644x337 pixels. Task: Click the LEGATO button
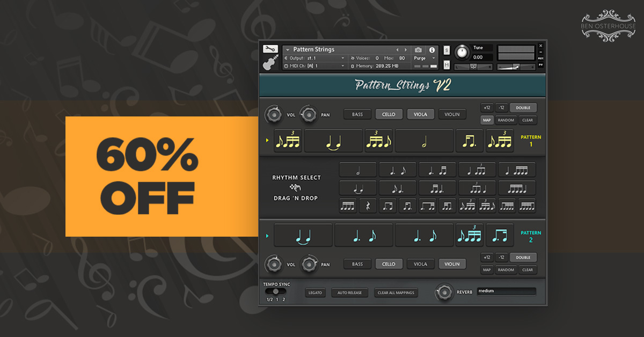pos(315,293)
